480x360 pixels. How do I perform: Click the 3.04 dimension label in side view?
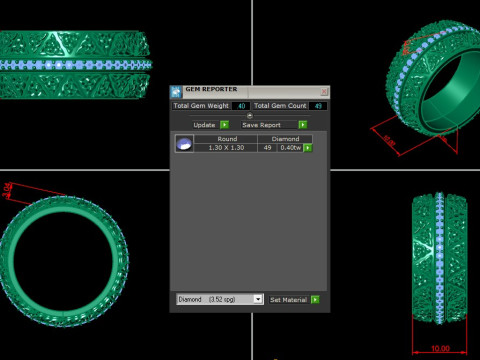(7, 190)
